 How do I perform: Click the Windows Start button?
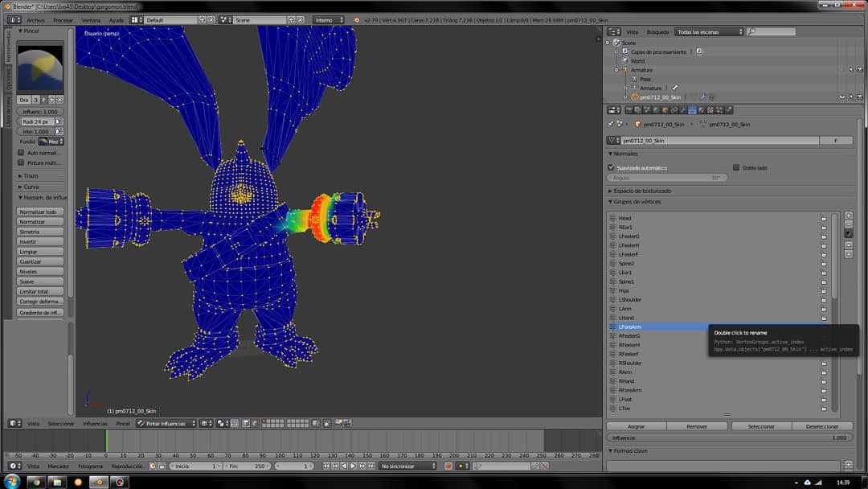click(x=11, y=481)
